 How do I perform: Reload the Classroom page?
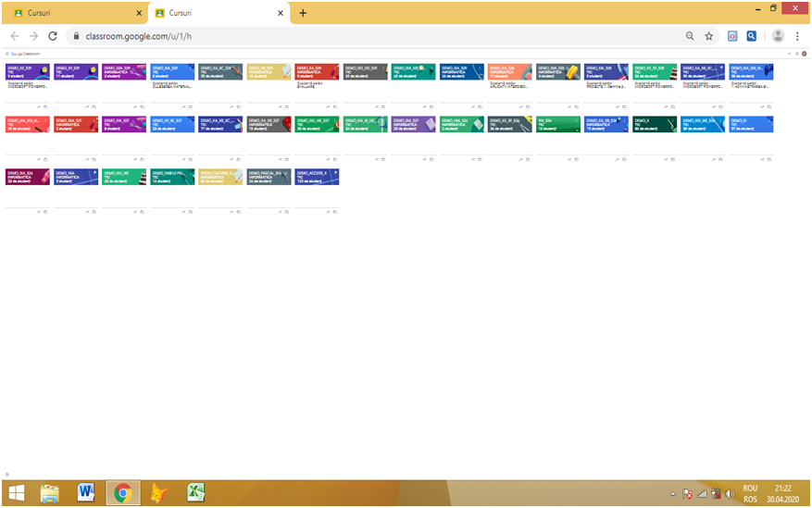pyautogui.click(x=53, y=36)
